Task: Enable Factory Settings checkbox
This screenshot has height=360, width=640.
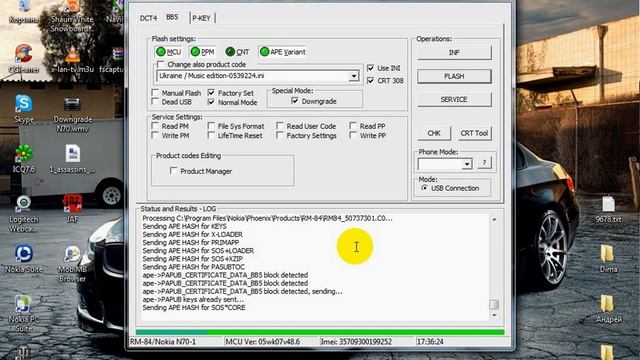Action: click(280, 135)
